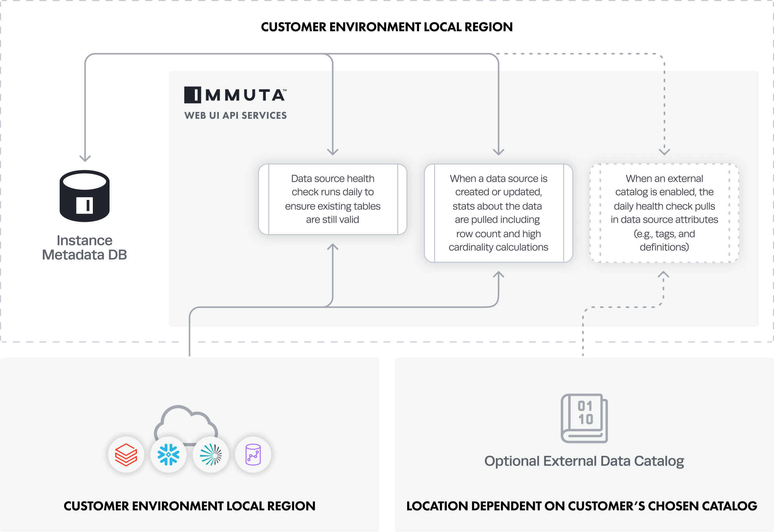Click the Instance Metadata DB label
Viewport: 774px width, 532px height.
pos(84,248)
